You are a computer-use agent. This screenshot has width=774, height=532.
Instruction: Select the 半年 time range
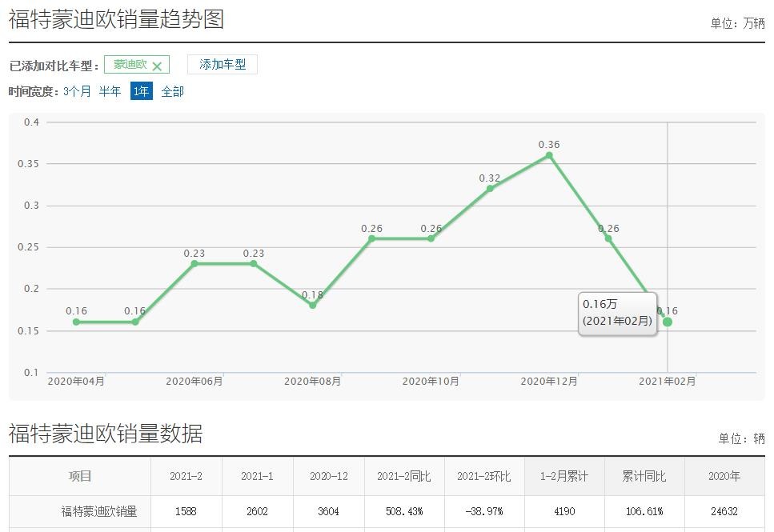(x=110, y=91)
